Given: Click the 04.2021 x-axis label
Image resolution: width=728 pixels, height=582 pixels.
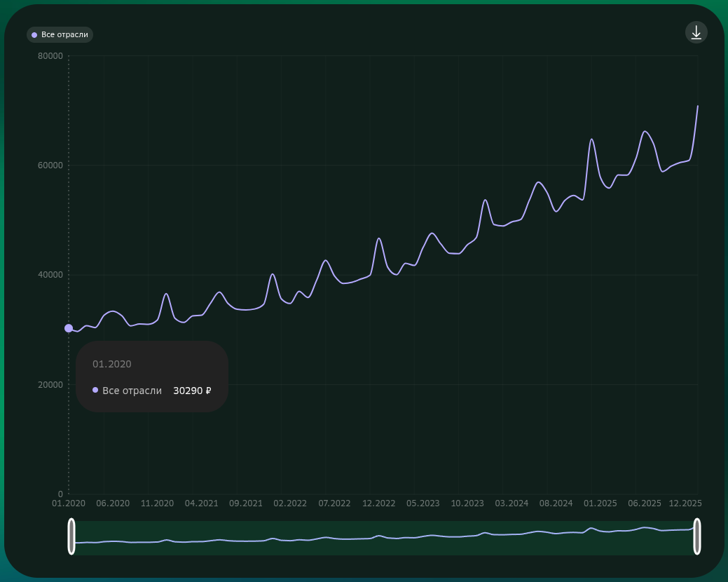Looking at the screenshot, I should (x=202, y=503).
